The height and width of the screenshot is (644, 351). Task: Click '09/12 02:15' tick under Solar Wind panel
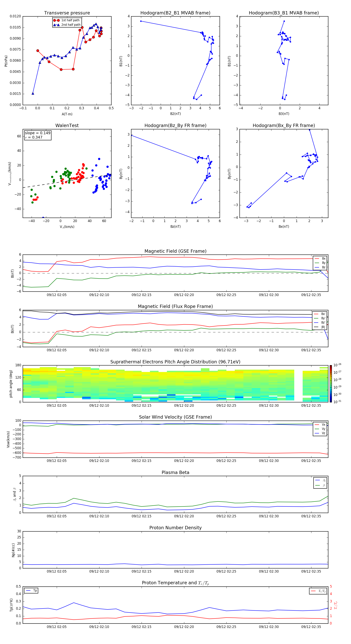(141, 461)
